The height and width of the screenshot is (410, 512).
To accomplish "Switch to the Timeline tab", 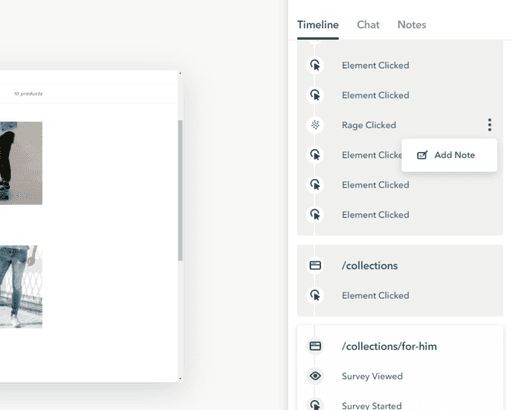I will click(318, 25).
